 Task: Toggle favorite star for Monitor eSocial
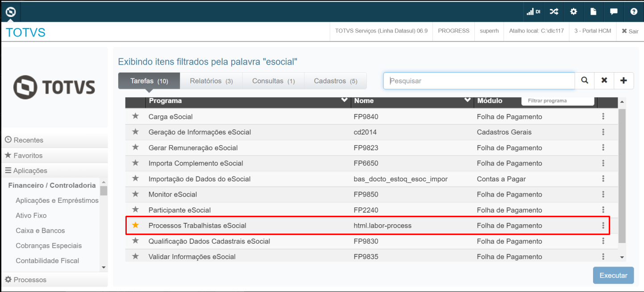pos(136,194)
